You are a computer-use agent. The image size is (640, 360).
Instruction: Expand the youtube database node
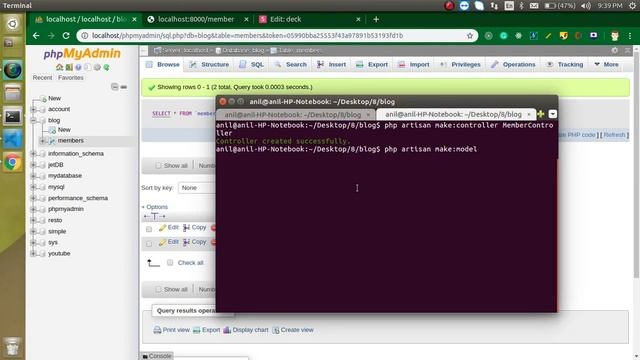click(33, 253)
